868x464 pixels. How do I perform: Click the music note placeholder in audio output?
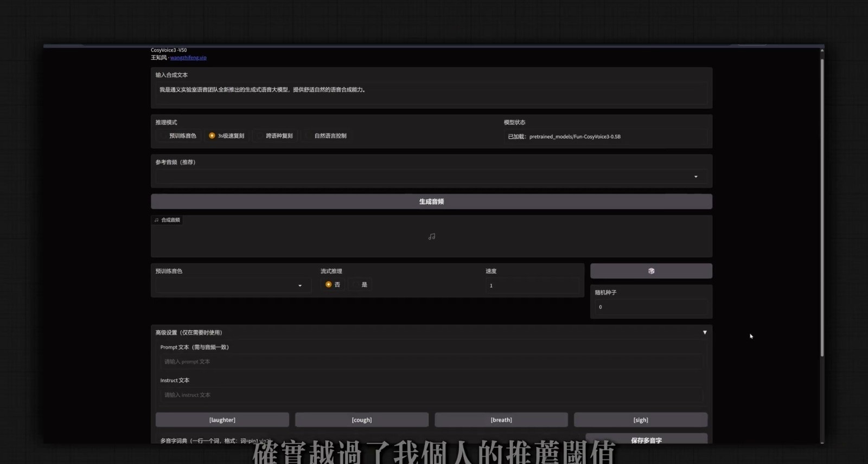432,237
